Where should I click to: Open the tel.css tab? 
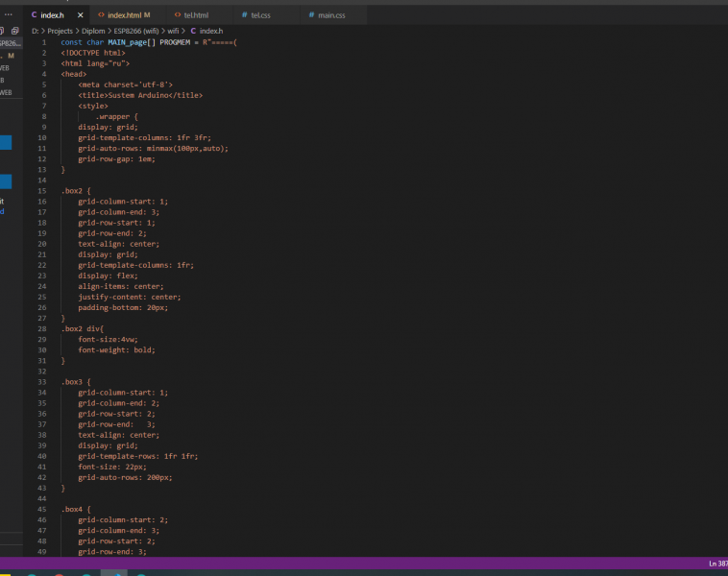point(260,15)
